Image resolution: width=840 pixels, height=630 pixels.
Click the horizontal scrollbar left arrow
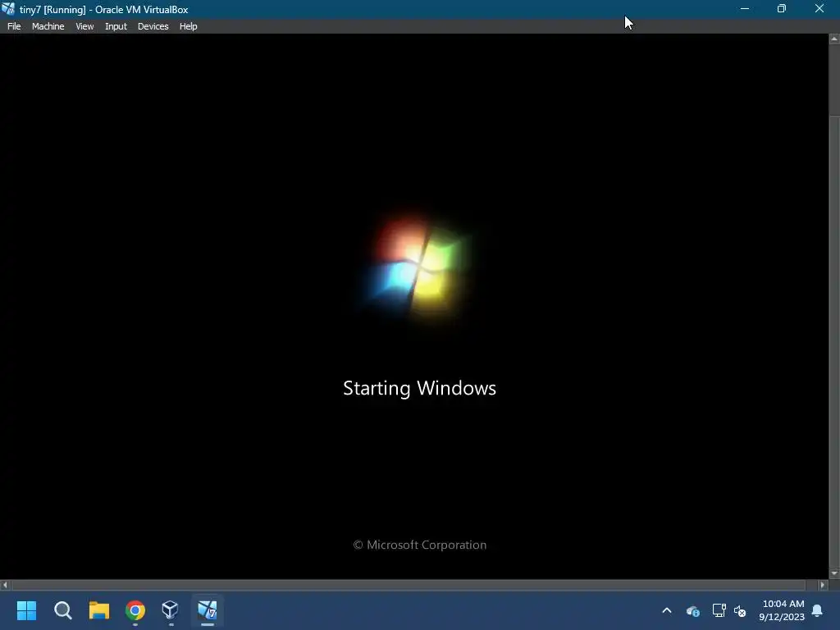(5, 585)
